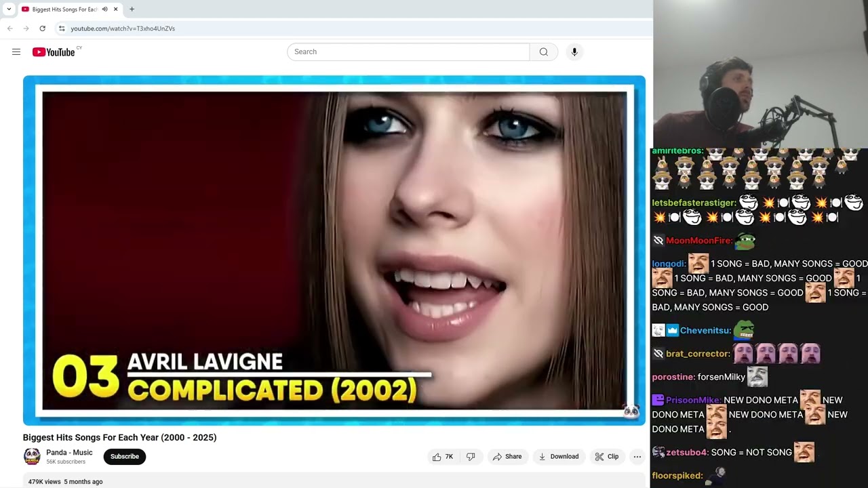View site information icon in address bar
Viewport: 868px width, 488px height.
(62, 28)
